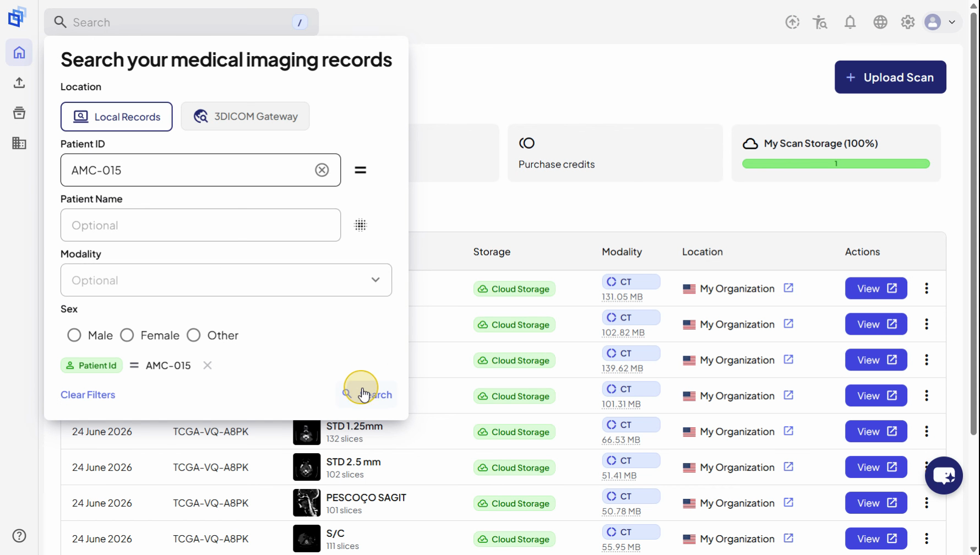Open Purchase credits card
This screenshot has height=555, width=980.
coord(615,153)
